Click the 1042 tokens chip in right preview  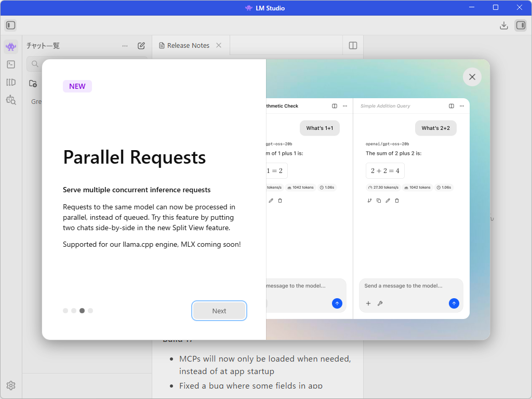point(417,187)
